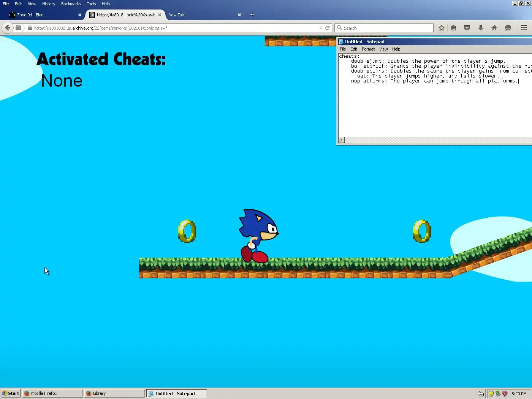Close the Zone 94 - Blog tab
This screenshot has width=532, height=399.
pyautogui.click(x=79, y=15)
